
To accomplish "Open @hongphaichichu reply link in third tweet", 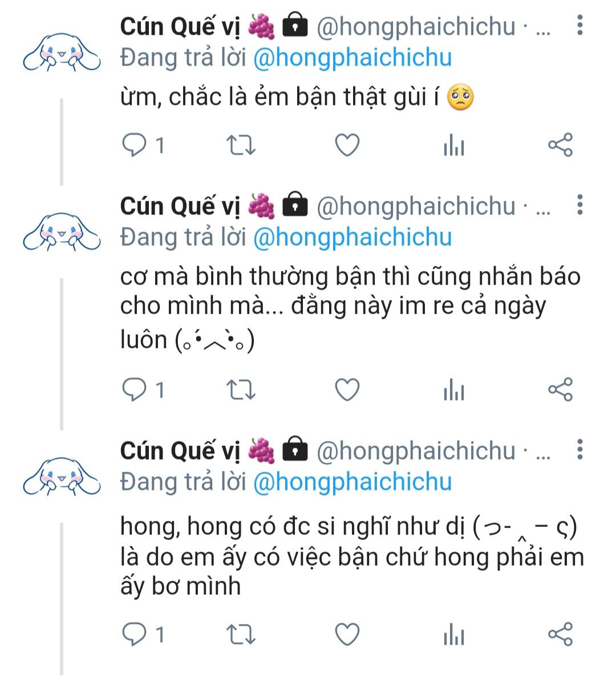I will click(x=352, y=483).
